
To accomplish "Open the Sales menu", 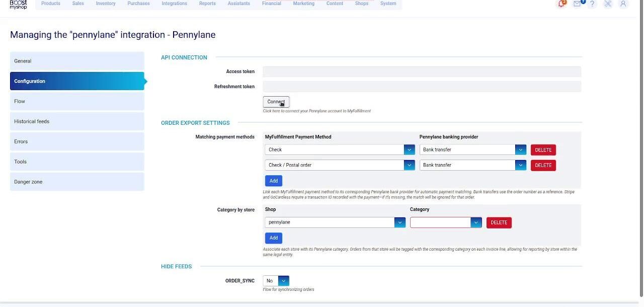I will pyautogui.click(x=78, y=4).
